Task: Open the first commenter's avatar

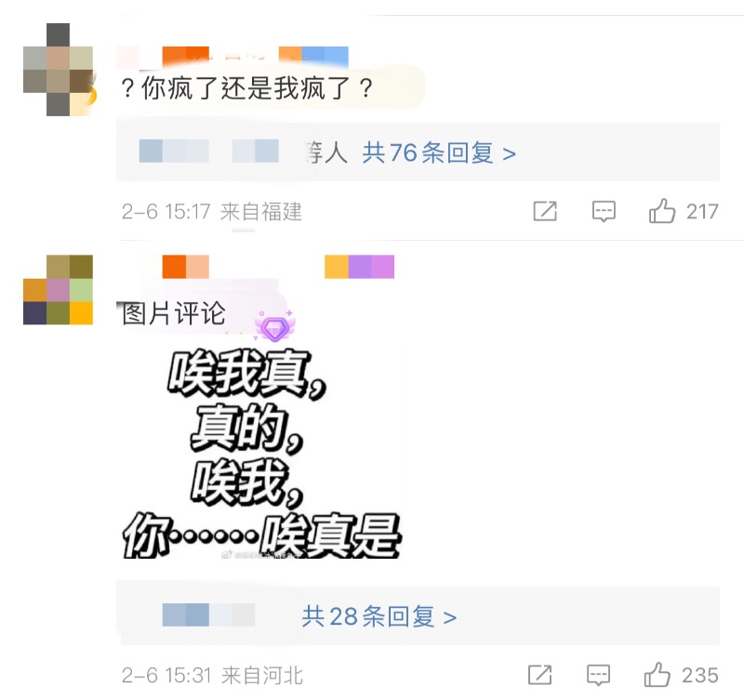Action: point(58,69)
